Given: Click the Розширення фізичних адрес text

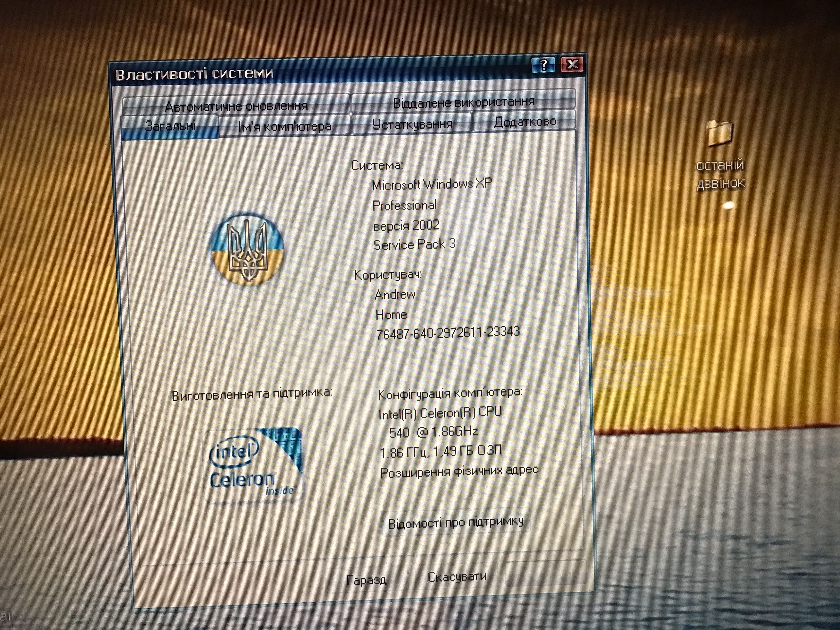Looking at the screenshot, I should (459, 471).
